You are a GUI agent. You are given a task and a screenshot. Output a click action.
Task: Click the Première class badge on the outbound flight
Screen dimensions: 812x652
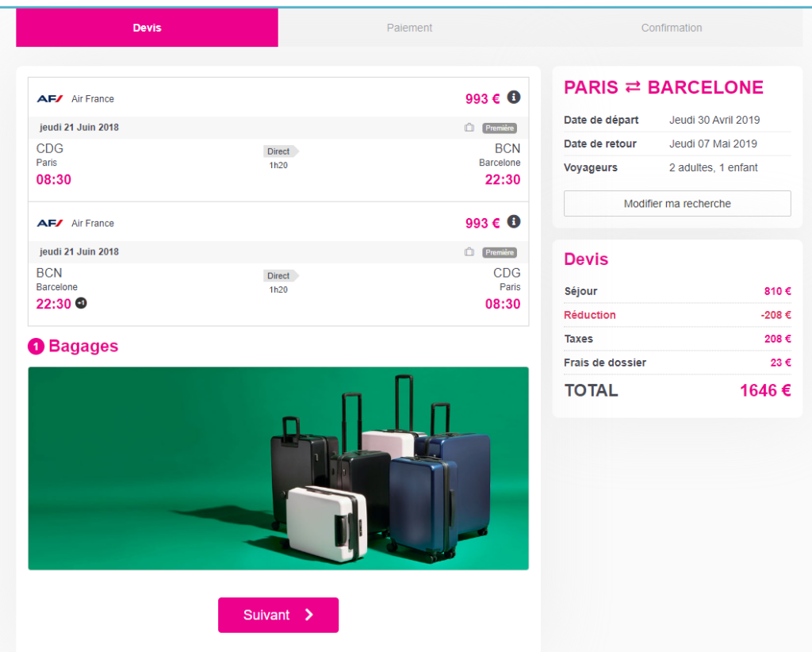coord(500,128)
